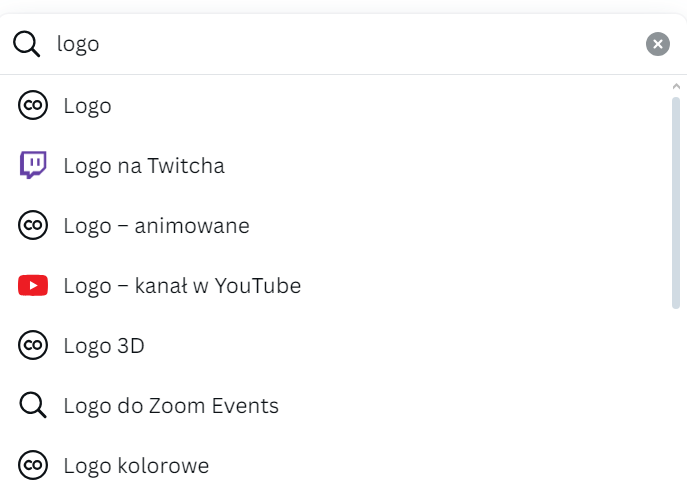This screenshot has height=486, width=687.
Task: Click the suggestion list scrollbar thumb
Action: click(x=676, y=200)
